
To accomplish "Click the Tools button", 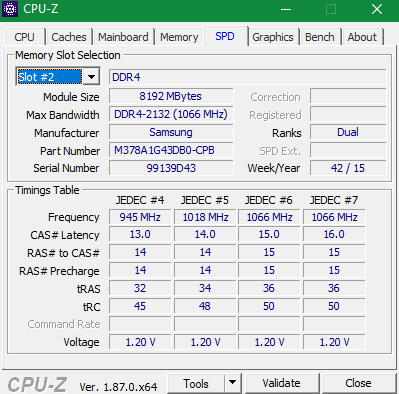I will coord(196,383).
